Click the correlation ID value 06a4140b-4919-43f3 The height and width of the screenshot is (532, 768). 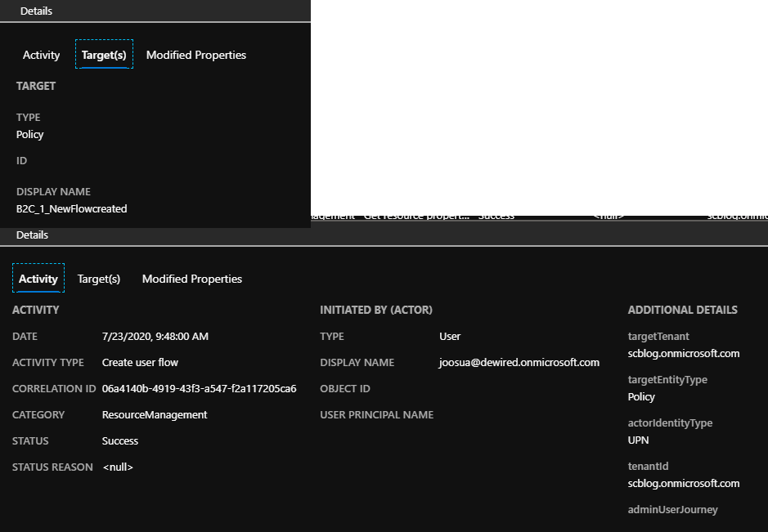point(199,388)
